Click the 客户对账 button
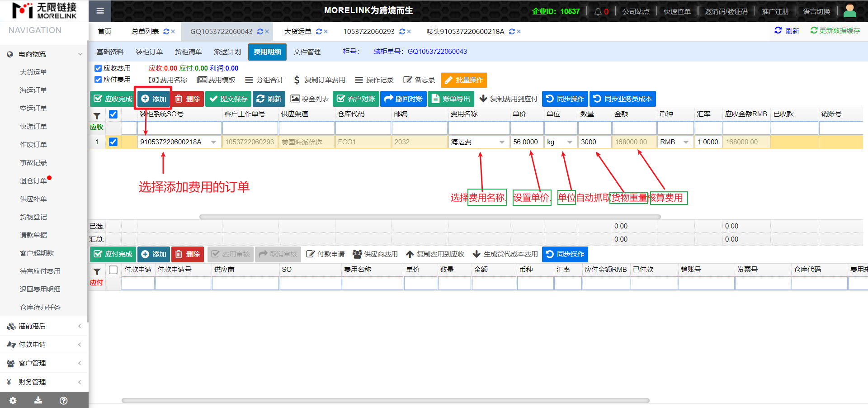The image size is (868, 408). pos(356,99)
